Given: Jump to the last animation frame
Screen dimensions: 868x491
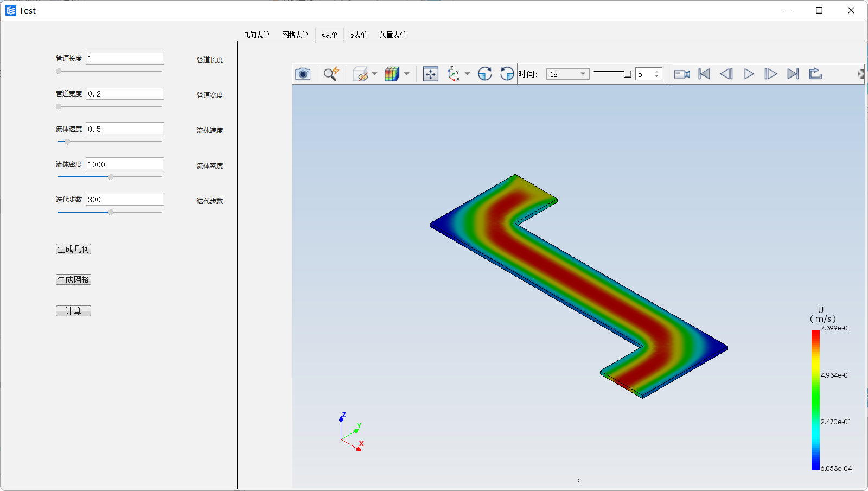Looking at the screenshot, I should pyautogui.click(x=793, y=74).
